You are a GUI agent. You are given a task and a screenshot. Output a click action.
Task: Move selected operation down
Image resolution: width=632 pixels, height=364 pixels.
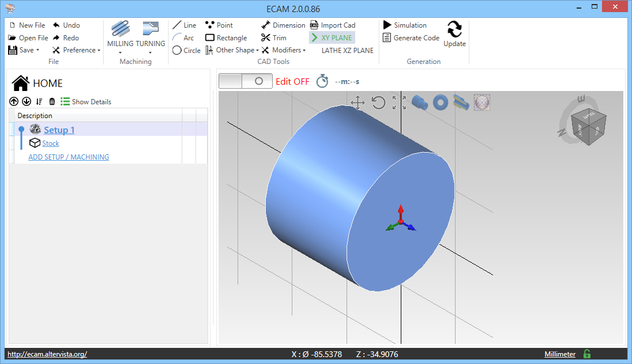(x=26, y=101)
